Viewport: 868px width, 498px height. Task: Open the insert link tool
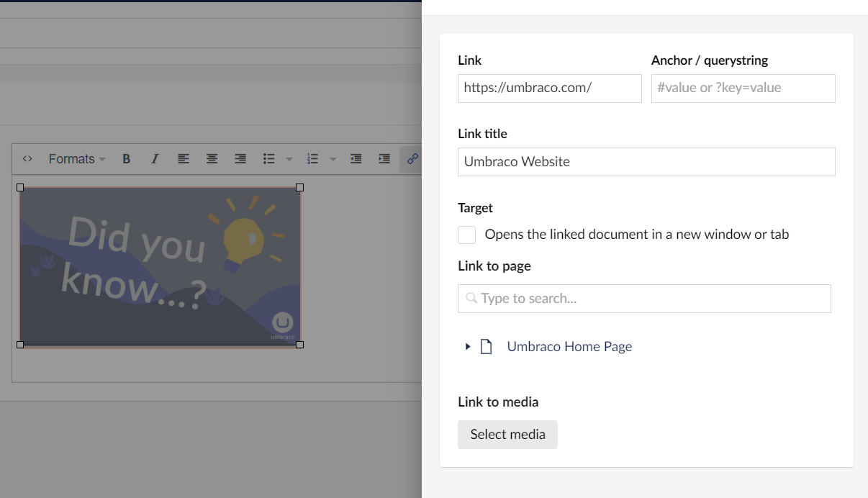412,159
